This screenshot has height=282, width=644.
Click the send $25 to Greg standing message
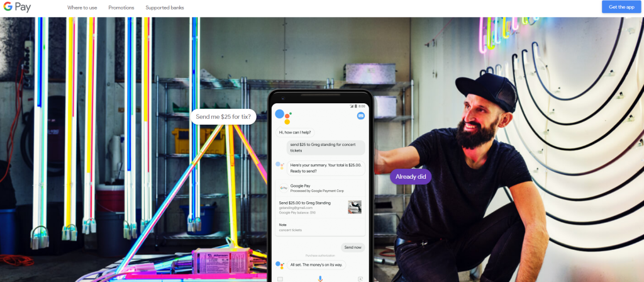pyautogui.click(x=326, y=147)
